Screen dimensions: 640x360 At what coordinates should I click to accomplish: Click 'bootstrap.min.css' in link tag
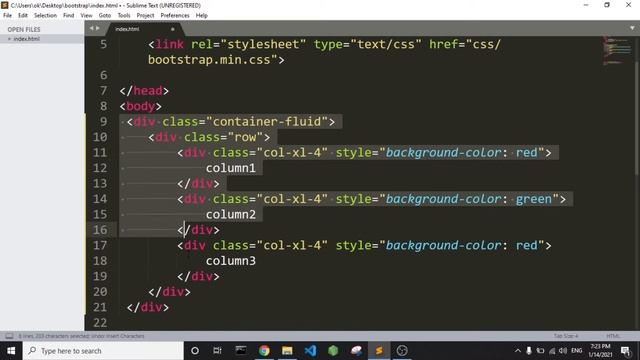pyautogui.click(x=209, y=60)
